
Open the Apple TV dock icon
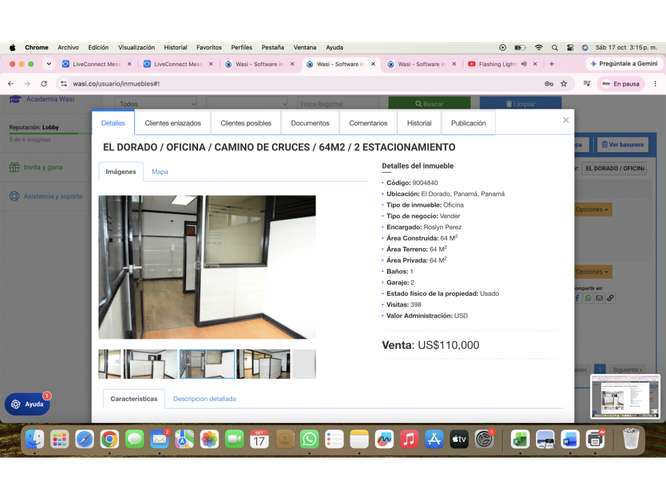pyautogui.click(x=459, y=439)
